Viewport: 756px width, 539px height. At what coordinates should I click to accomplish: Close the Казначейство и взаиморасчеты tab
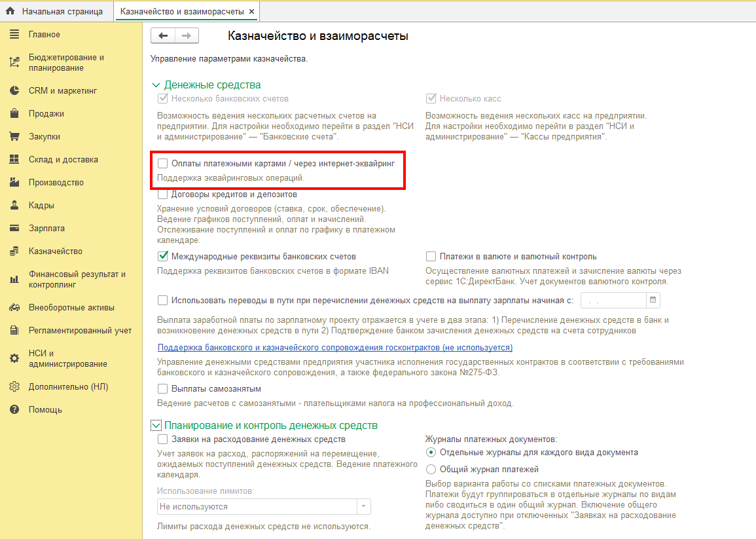tap(252, 11)
